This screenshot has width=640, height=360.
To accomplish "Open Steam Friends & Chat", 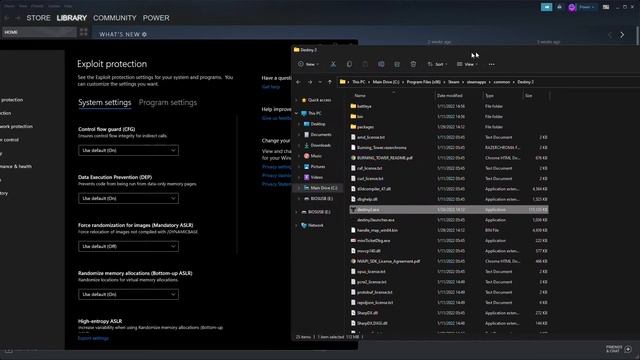I will 619,349.
